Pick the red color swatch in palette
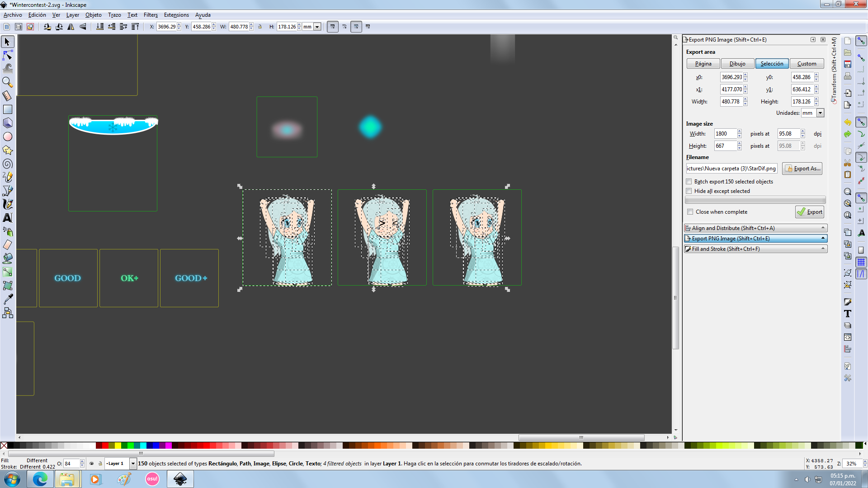Viewport: 868px width, 488px height. coord(105,446)
